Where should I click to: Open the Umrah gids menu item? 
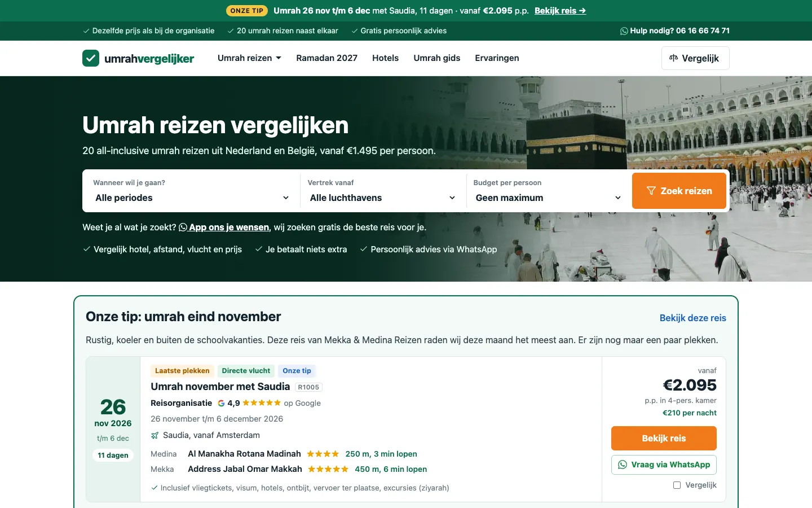coord(436,58)
